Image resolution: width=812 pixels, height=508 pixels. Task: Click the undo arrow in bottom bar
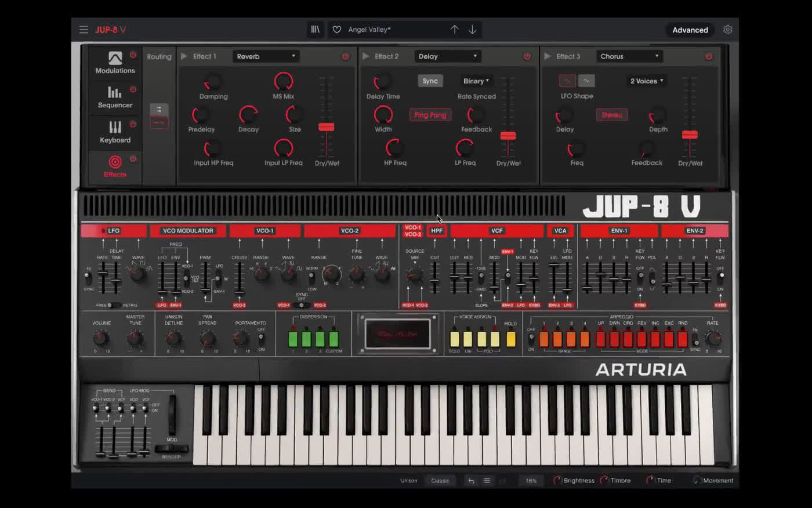471,481
